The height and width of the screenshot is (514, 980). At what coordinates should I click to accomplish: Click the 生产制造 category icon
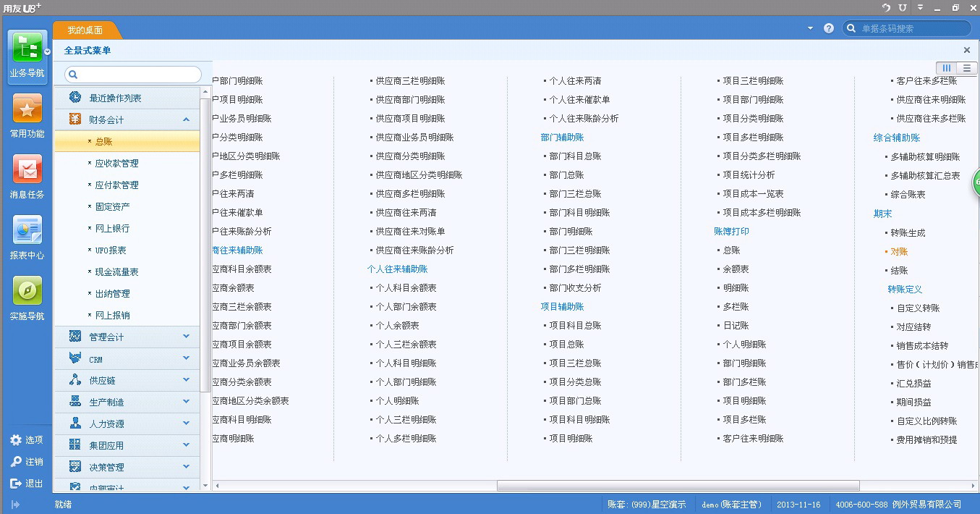click(75, 402)
